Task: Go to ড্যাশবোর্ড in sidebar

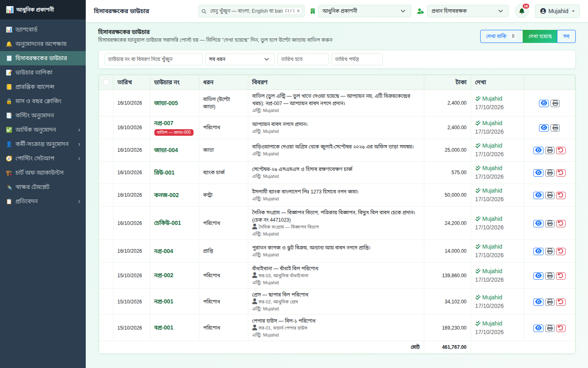Action: (43, 29)
